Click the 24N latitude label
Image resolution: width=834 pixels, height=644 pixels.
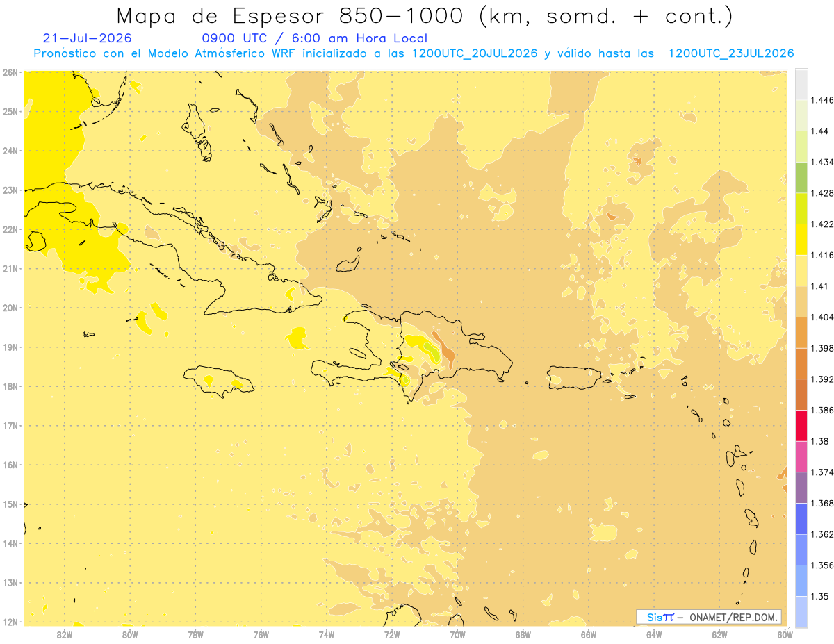(10, 151)
